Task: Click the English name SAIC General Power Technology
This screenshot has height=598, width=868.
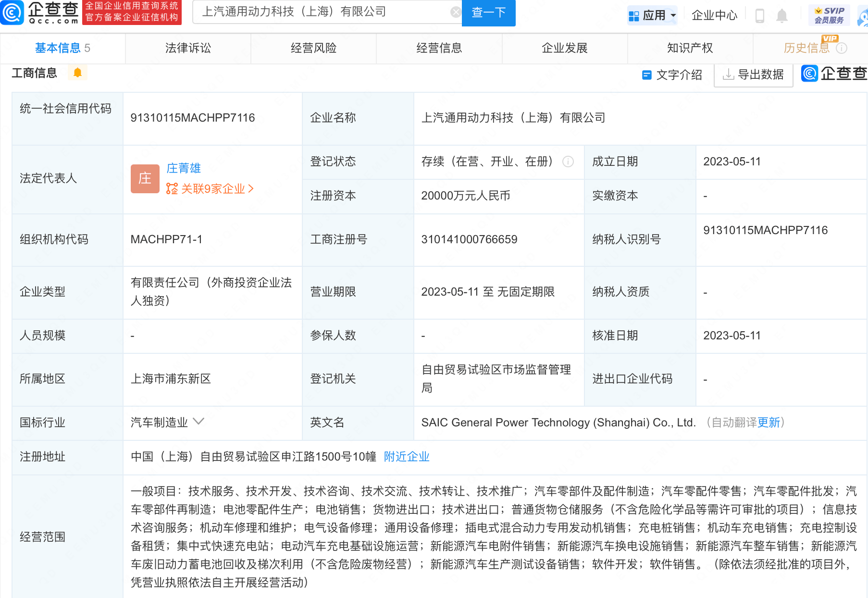Action: tap(558, 423)
